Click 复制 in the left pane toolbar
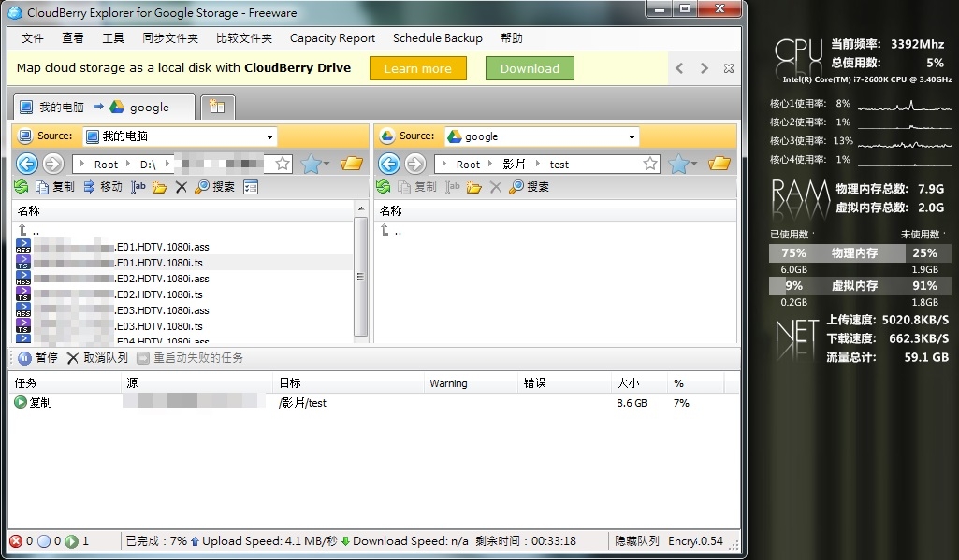 click(55, 186)
